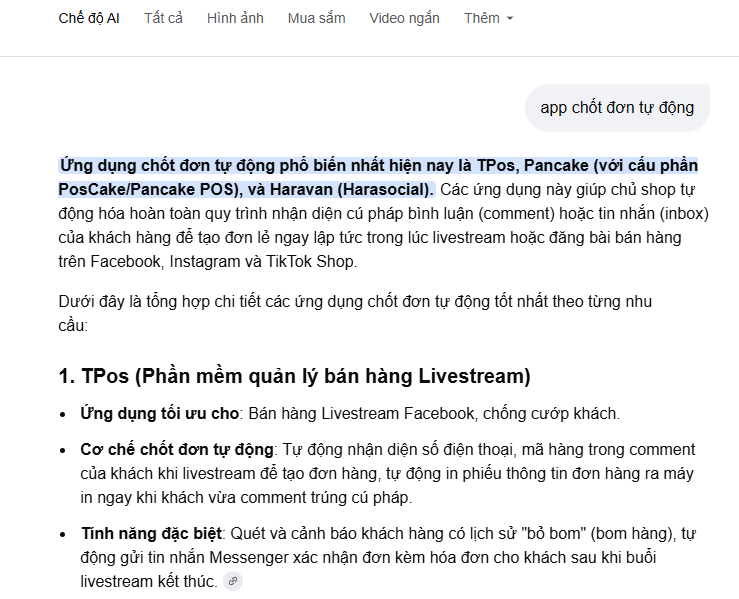This screenshot has width=739, height=599.
Task: Click the query bubble 'app chốt đơn tự động'
Action: (617, 108)
